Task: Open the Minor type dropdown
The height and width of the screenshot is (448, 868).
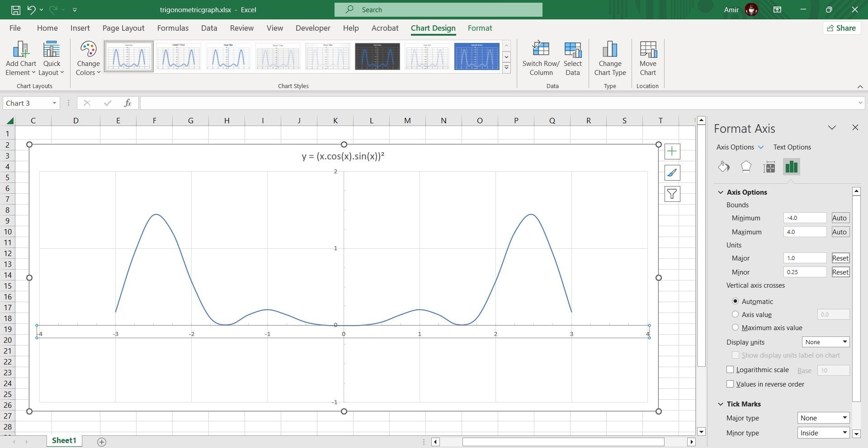Action: tap(823, 433)
